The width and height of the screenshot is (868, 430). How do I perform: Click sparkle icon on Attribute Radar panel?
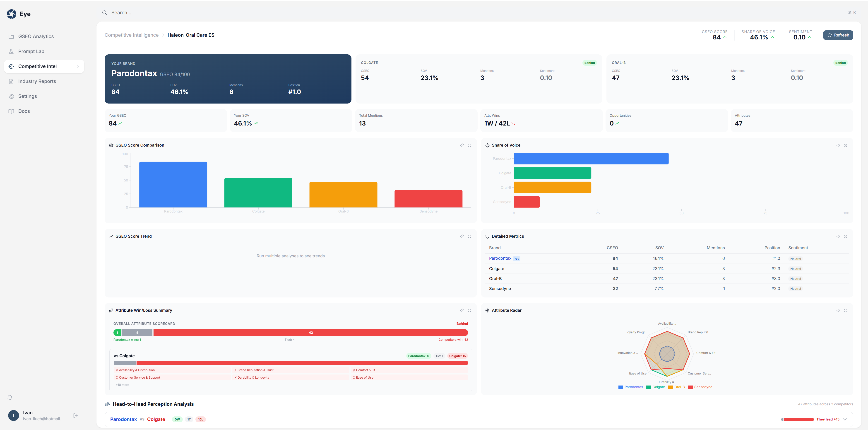tap(838, 310)
